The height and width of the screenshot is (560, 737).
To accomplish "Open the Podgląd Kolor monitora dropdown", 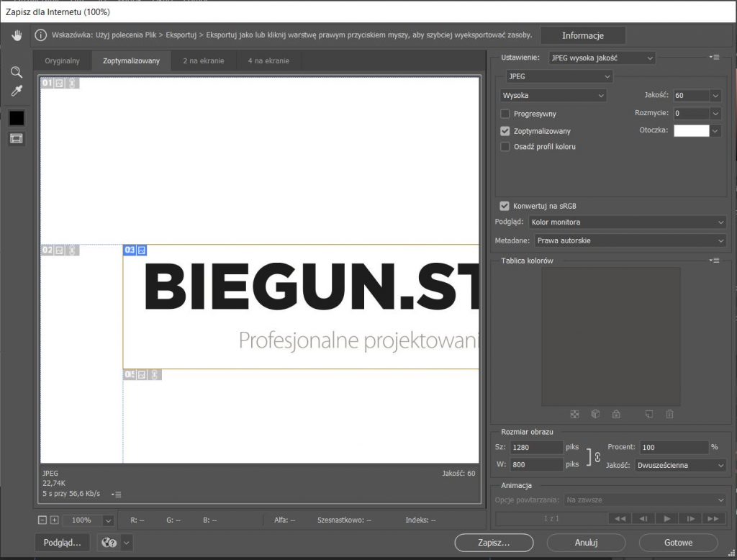I will [628, 222].
